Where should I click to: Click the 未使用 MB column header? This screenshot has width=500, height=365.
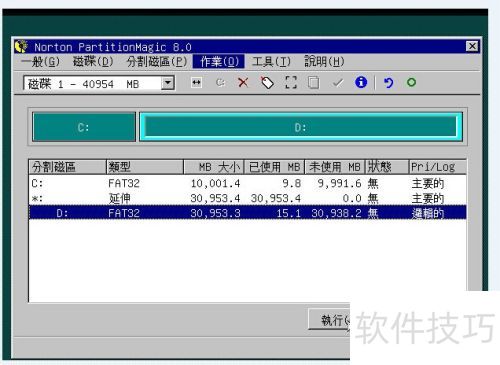click(x=335, y=167)
